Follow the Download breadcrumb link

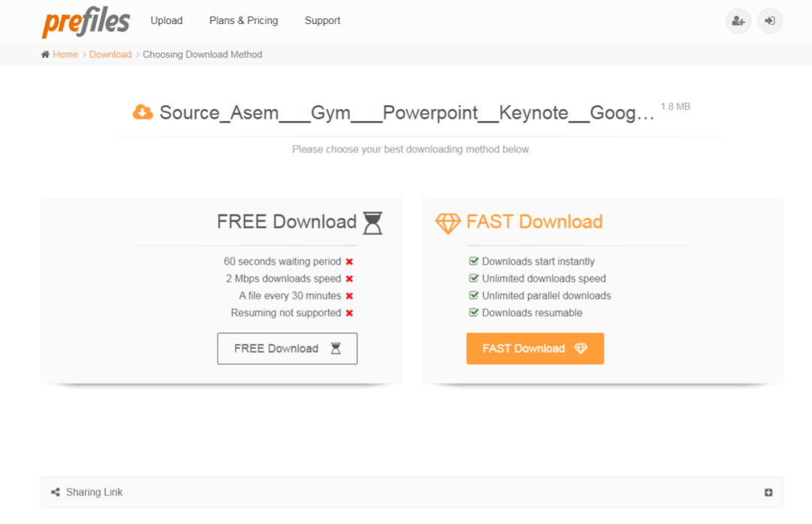tap(111, 54)
